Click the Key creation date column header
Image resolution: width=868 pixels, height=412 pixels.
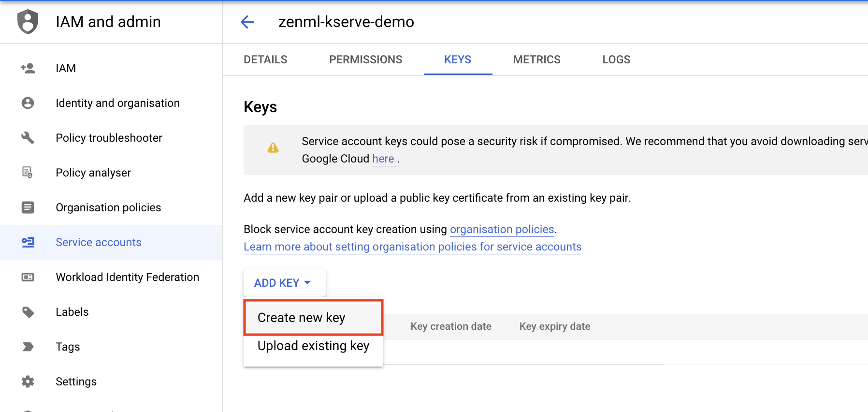click(x=451, y=326)
